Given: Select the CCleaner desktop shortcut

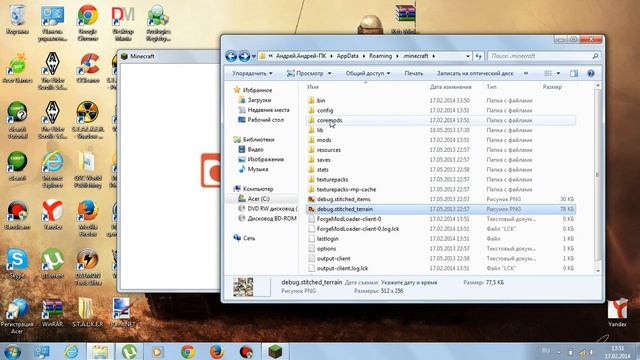Looking at the screenshot, I should [88, 68].
